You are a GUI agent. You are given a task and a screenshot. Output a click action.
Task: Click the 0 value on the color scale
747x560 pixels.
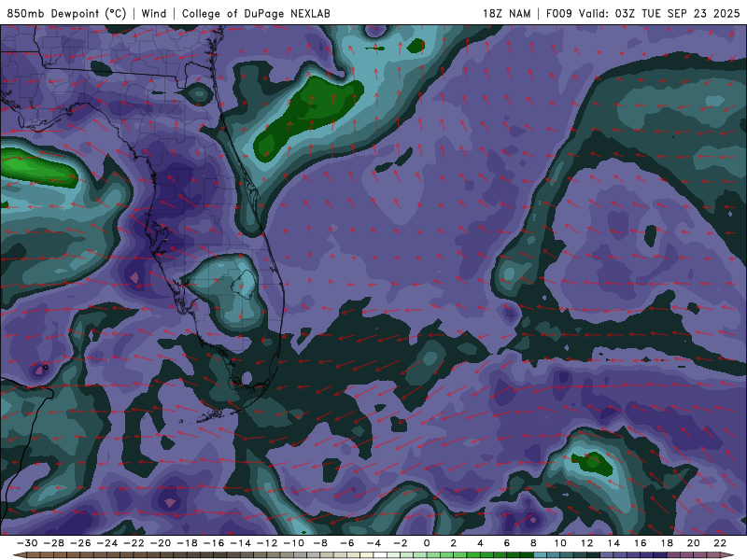pyautogui.click(x=427, y=543)
